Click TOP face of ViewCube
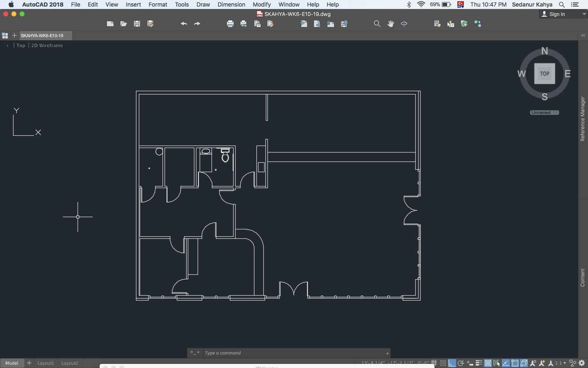588x368 pixels. click(545, 74)
